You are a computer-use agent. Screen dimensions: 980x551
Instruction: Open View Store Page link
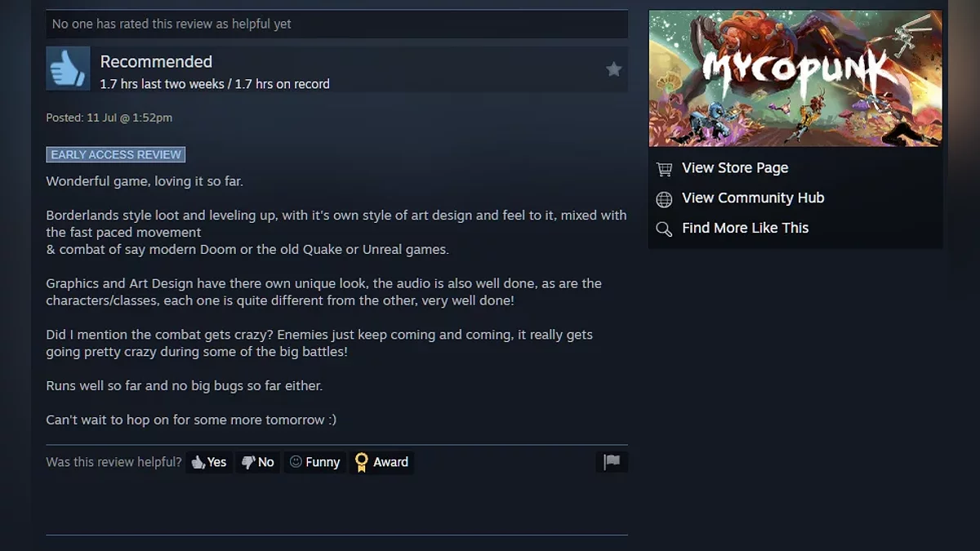[735, 168]
